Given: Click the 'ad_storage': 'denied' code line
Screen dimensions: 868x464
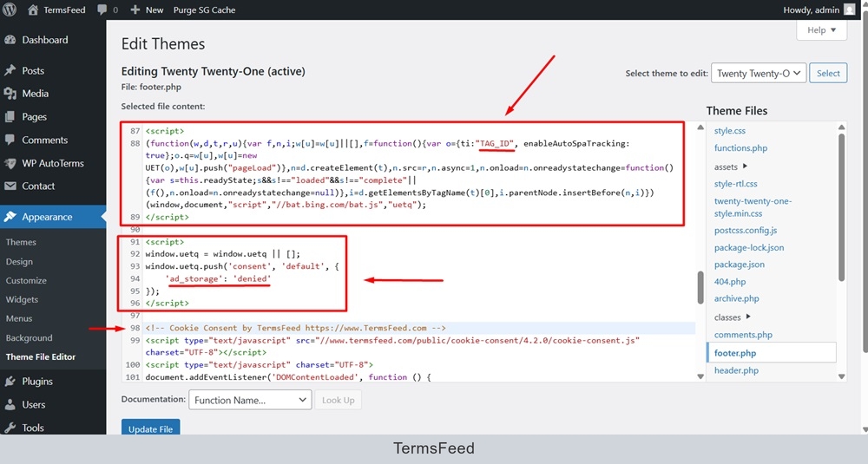Looking at the screenshot, I should click(x=218, y=278).
